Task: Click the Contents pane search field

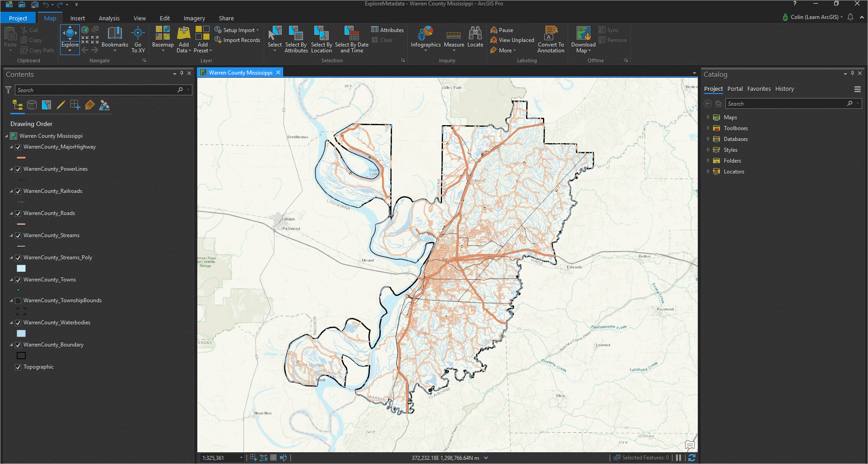Action: point(104,90)
